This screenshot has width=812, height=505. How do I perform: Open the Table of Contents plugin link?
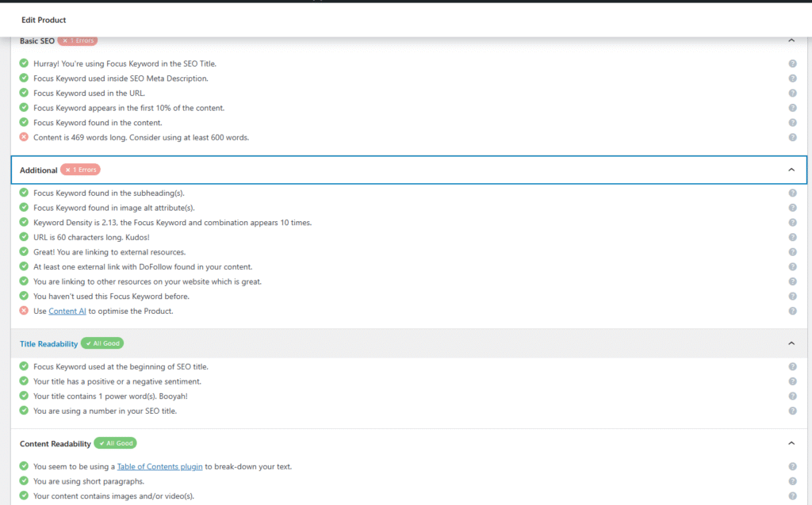pyautogui.click(x=159, y=466)
